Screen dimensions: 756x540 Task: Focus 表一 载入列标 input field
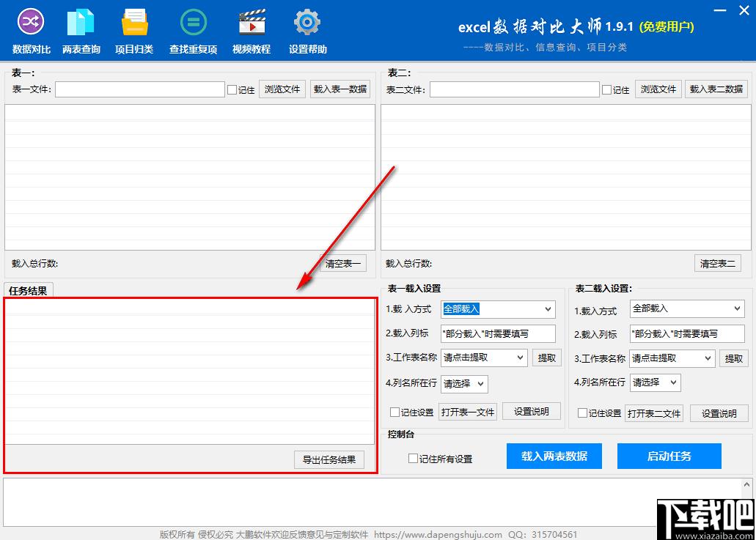coord(498,334)
